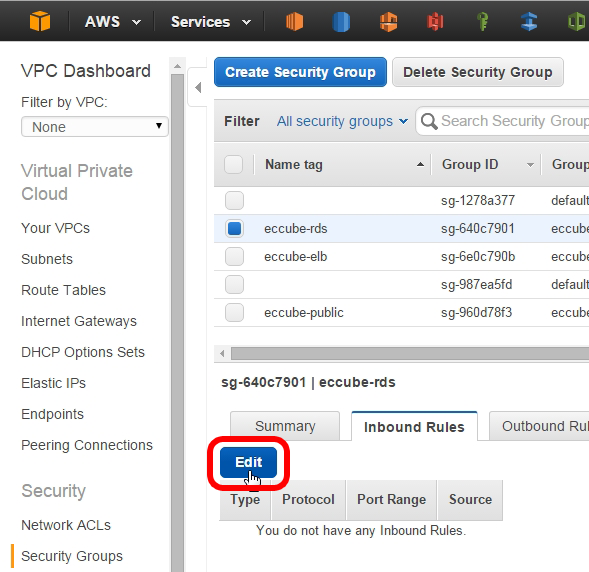Open the Services dropdown menu
589x572 pixels.
coord(211,22)
